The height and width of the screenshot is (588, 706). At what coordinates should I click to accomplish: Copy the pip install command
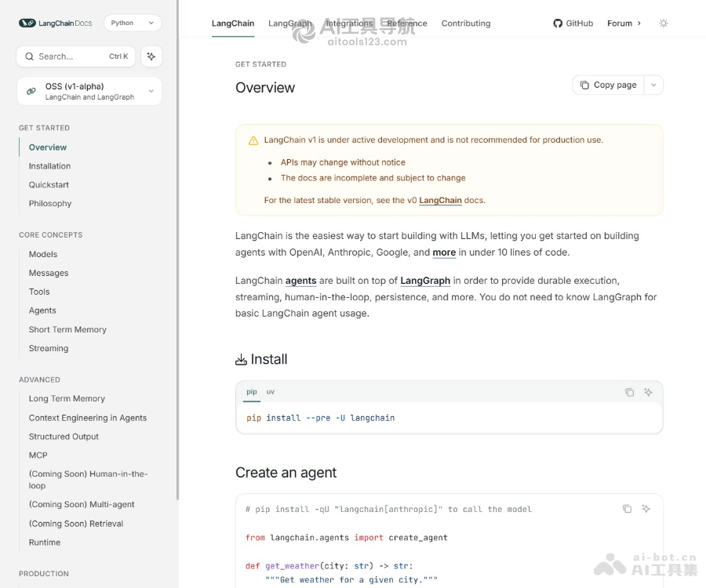tap(629, 392)
